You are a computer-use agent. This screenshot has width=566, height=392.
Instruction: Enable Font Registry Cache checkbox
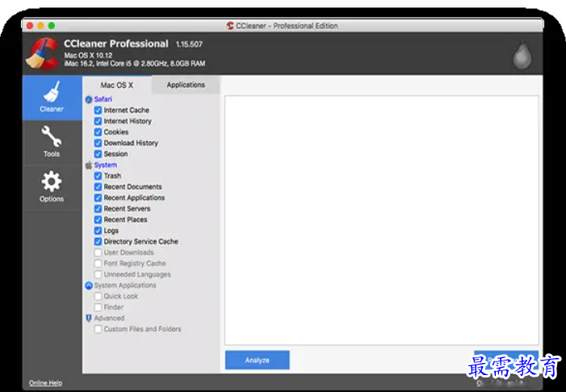(98, 264)
